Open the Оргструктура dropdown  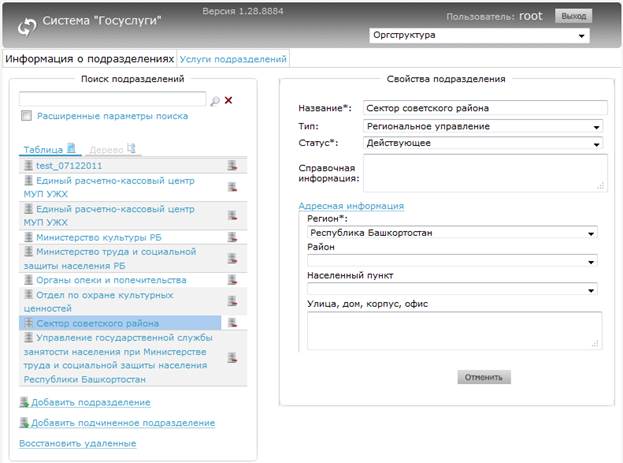tap(479, 35)
